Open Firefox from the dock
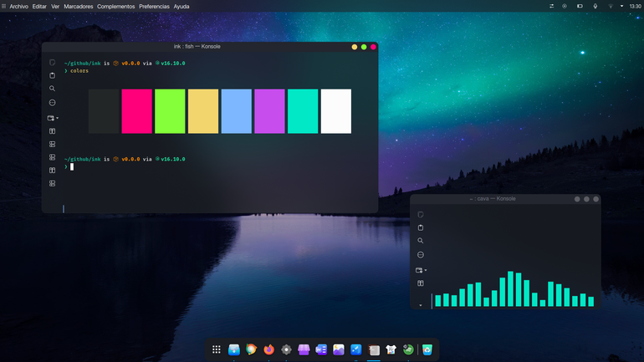The height and width of the screenshot is (362, 644). (x=268, y=349)
